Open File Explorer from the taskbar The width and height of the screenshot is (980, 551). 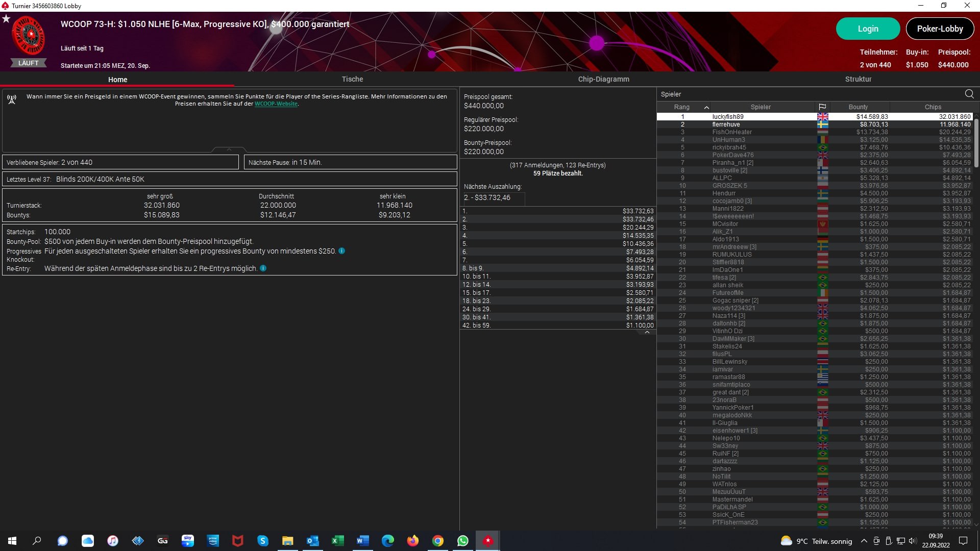tap(288, 541)
